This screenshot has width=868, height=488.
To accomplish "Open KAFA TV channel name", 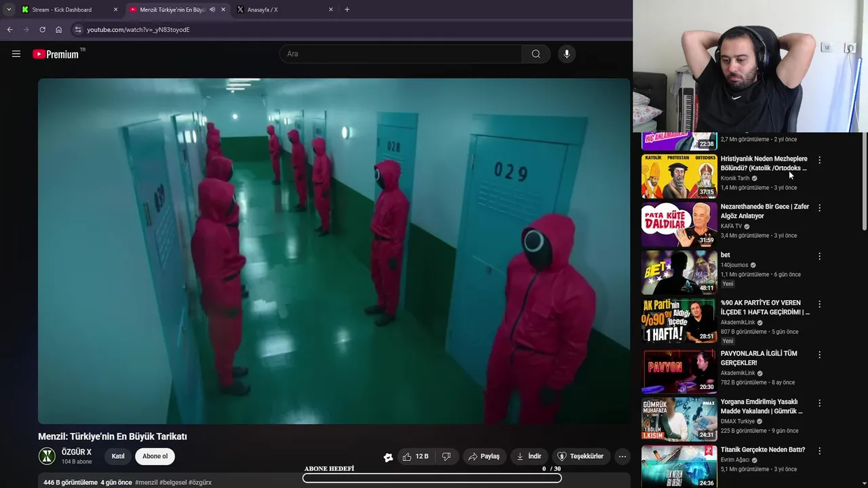I will point(732,226).
